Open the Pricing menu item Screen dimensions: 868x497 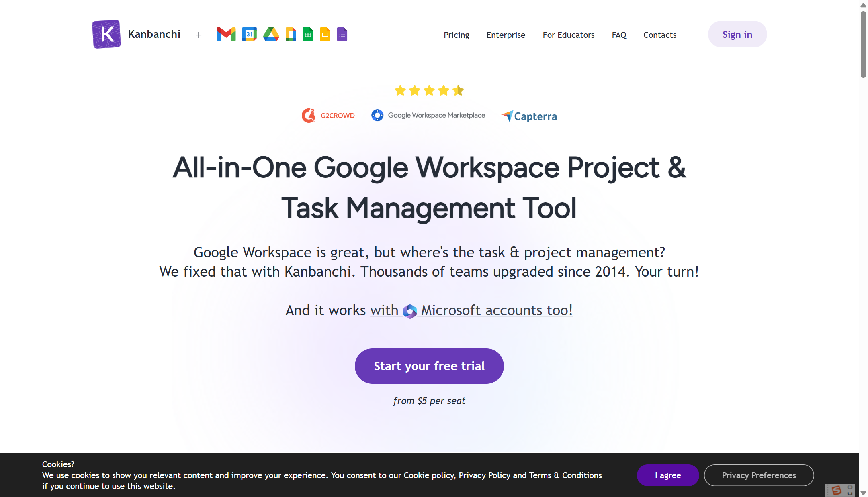tap(456, 35)
